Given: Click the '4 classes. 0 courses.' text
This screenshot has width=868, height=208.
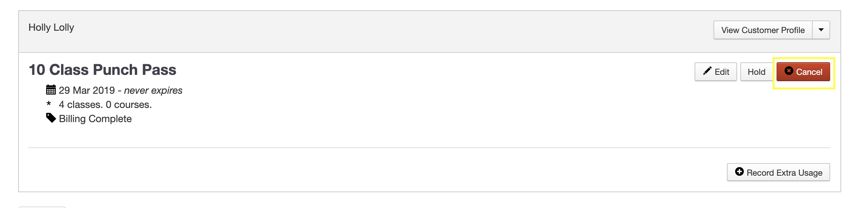Looking at the screenshot, I should pos(105,104).
